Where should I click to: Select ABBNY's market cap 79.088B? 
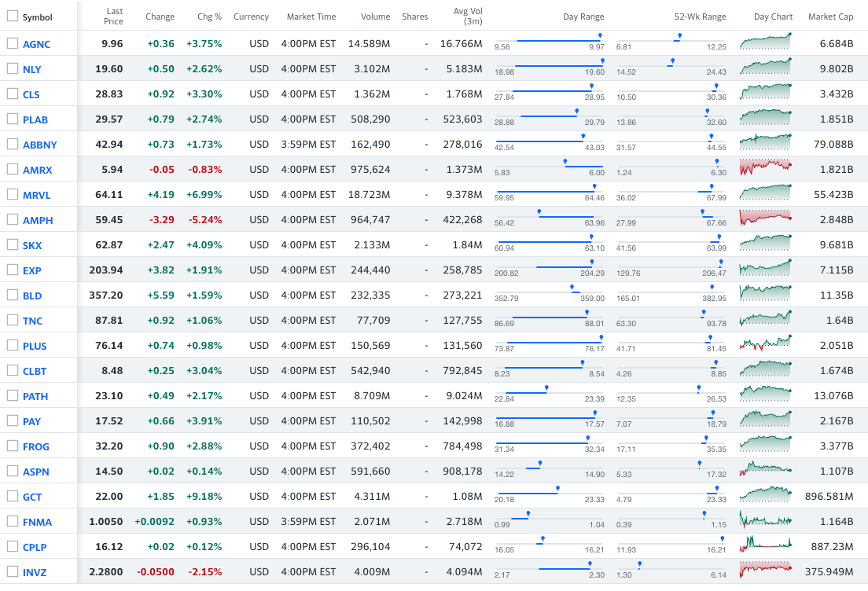coord(833,145)
